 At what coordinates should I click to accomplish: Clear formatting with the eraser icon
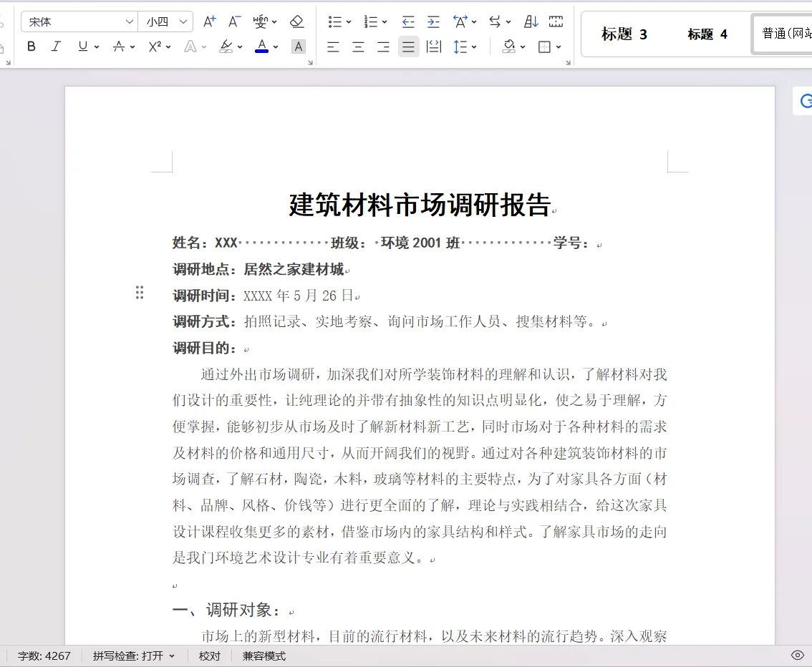[x=296, y=21]
